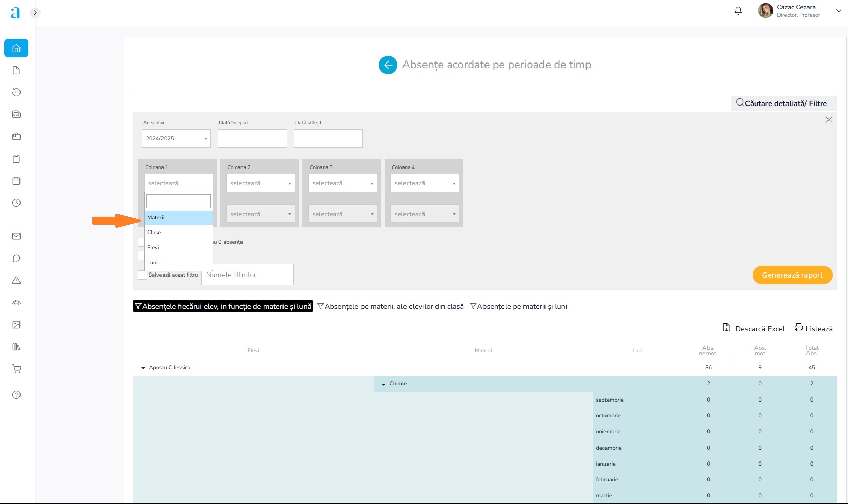Open the Coloana 2 top 'selectează' dropdown

tap(260, 183)
